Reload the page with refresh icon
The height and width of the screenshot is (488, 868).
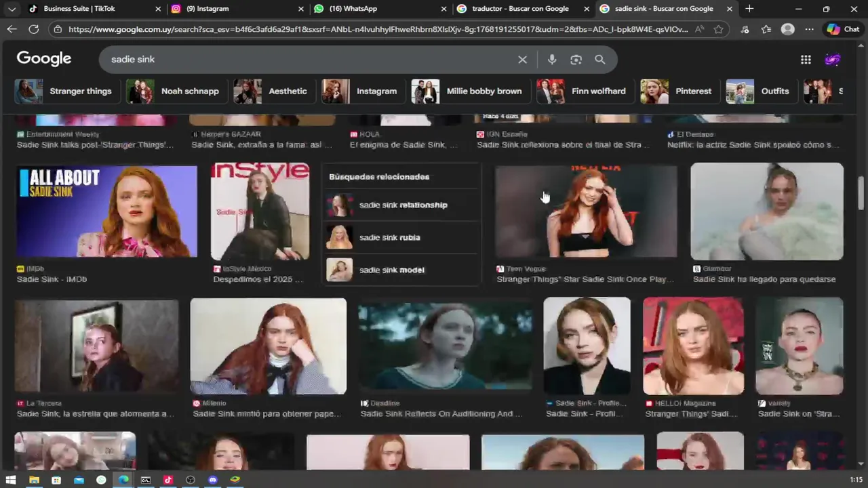[x=33, y=29]
